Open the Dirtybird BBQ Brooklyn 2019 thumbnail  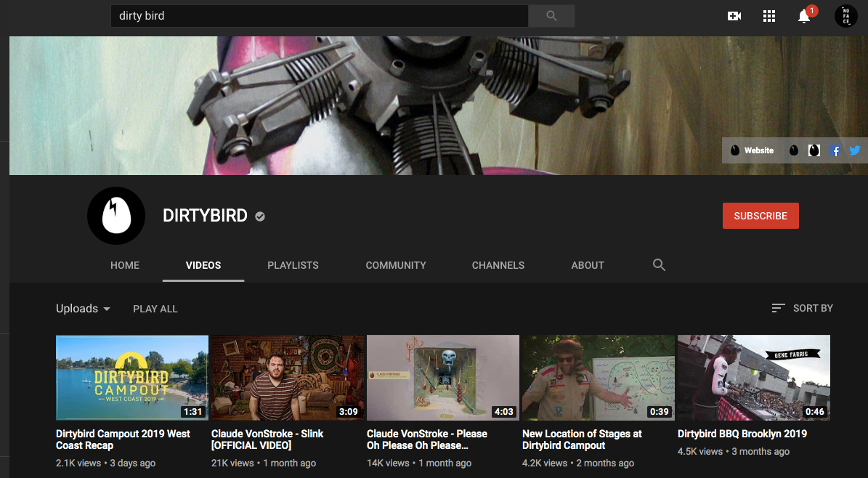pyautogui.click(x=754, y=378)
